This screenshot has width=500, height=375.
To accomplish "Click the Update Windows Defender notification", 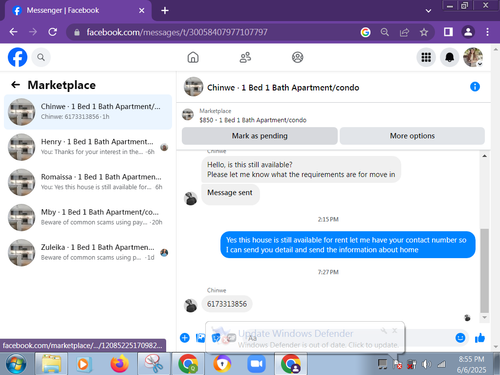I will [x=305, y=337].
